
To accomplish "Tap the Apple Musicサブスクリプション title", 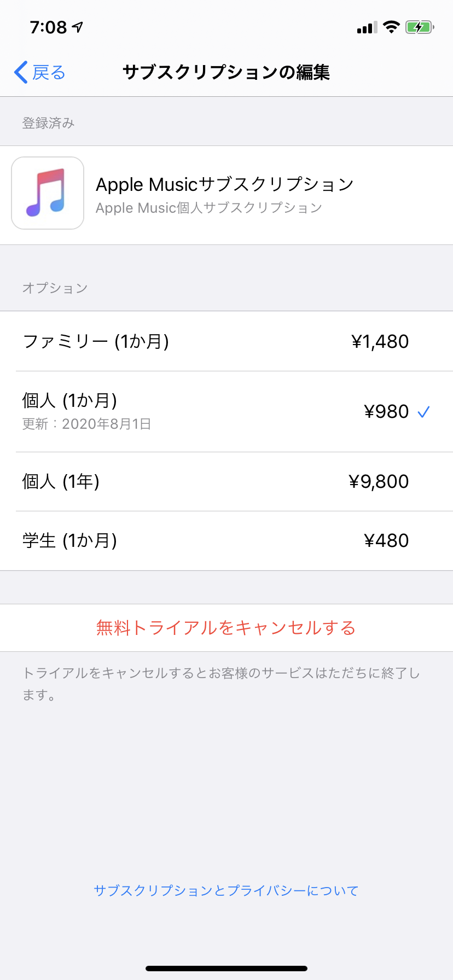I will (x=225, y=184).
